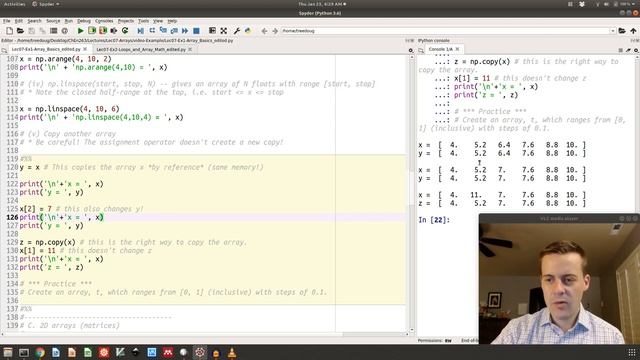Run the current cell
640x360 pixels.
pos(92,31)
